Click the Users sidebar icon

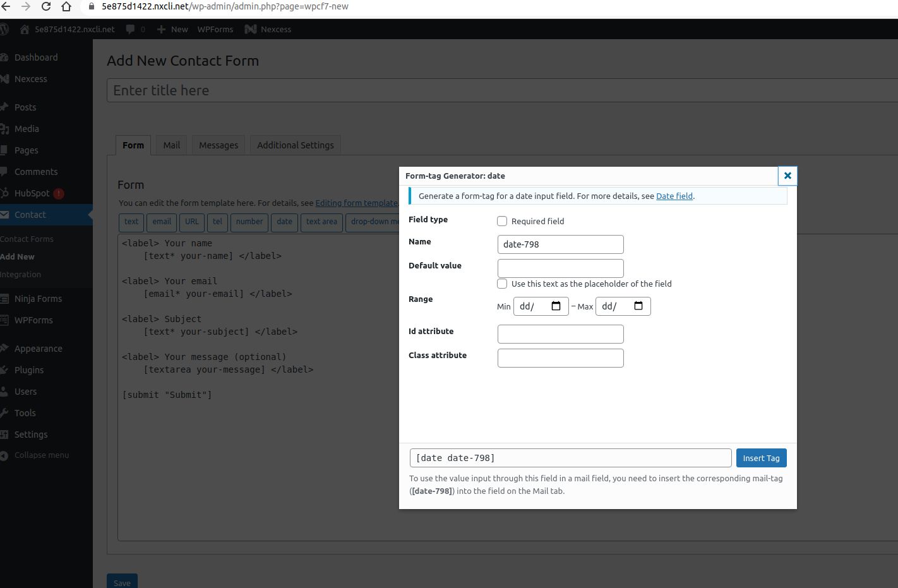(x=5, y=392)
